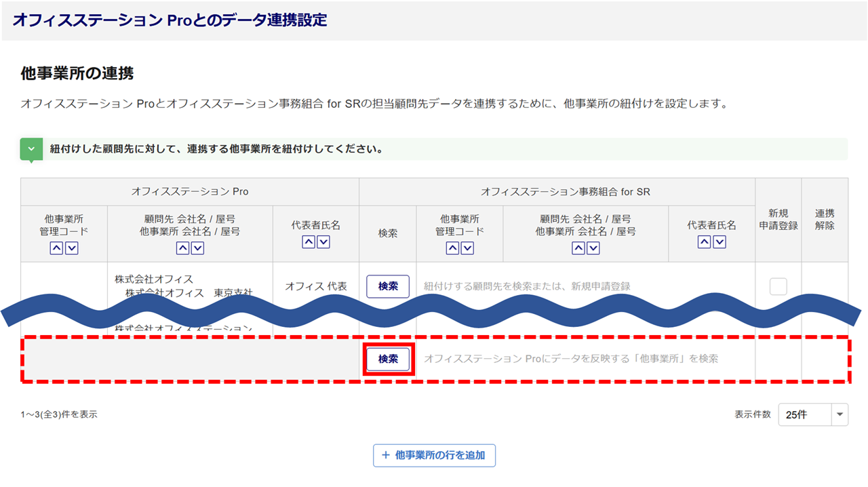Sort Pro 顧問先 会社名 column ascending
The width and height of the screenshot is (868, 487).
click(x=182, y=248)
